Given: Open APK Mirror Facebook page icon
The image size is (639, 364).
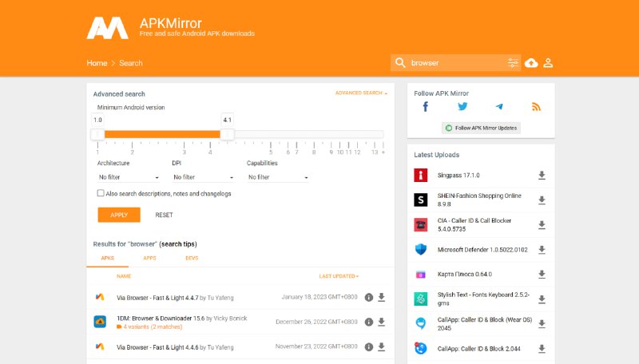Looking at the screenshot, I should click(x=426, y=107).
